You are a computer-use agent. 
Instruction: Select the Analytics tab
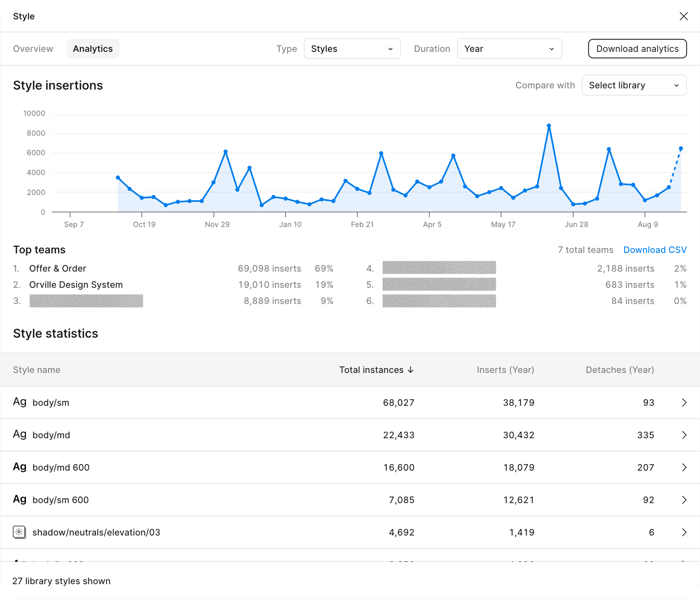tap(93, 49)
